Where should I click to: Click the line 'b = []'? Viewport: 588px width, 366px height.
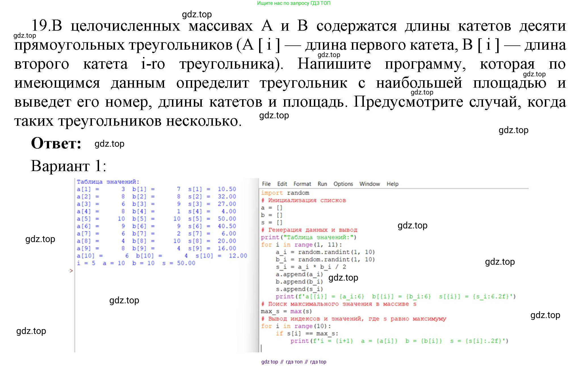(x=272, y=215)
